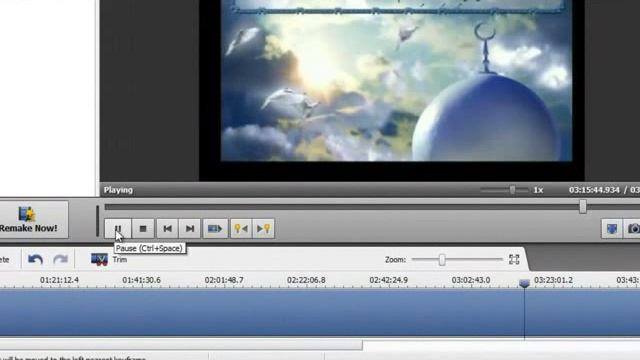Viewport: 640px width, 360px height.
Task: Jump to previous frame button
Action: [167, 229]
